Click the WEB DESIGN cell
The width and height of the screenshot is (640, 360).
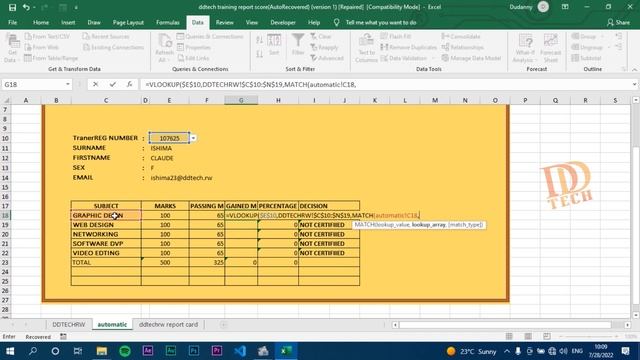tap(106, 225)
